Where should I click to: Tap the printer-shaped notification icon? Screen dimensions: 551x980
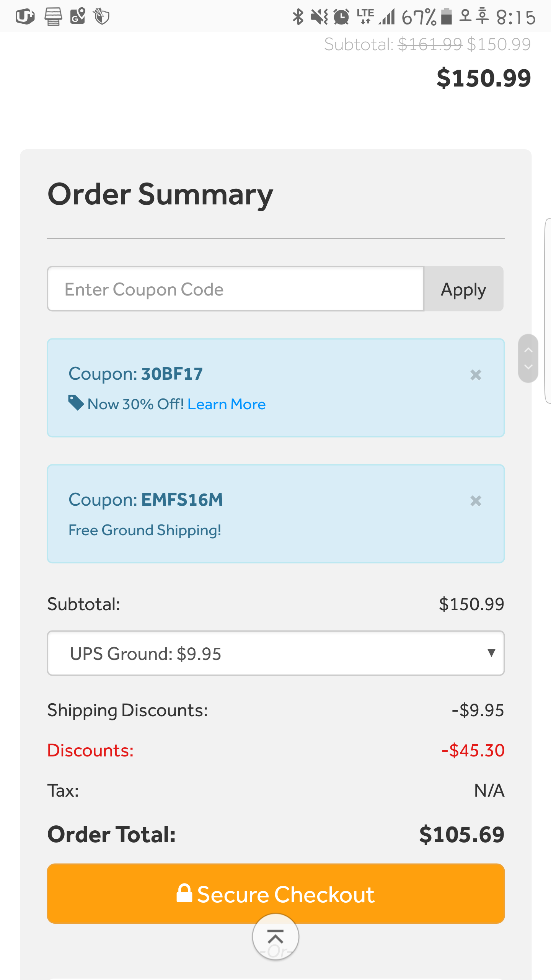(x=53, y=16)
